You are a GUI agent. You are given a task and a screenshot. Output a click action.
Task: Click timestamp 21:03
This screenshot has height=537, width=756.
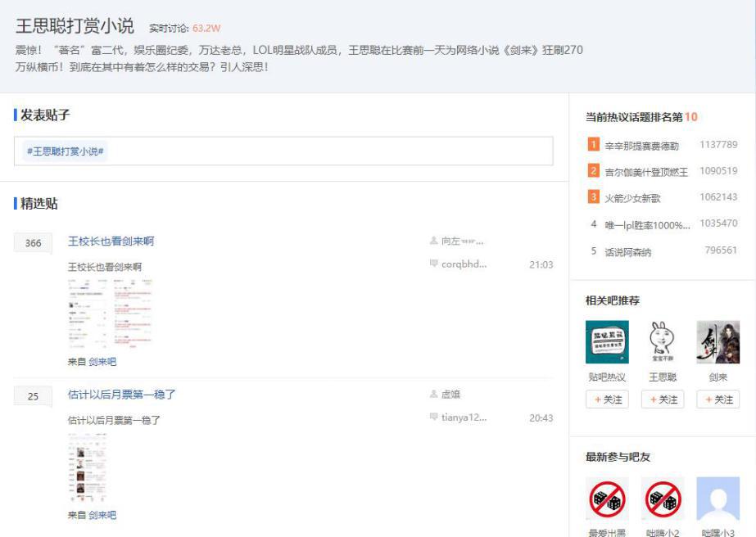(541, 264)
